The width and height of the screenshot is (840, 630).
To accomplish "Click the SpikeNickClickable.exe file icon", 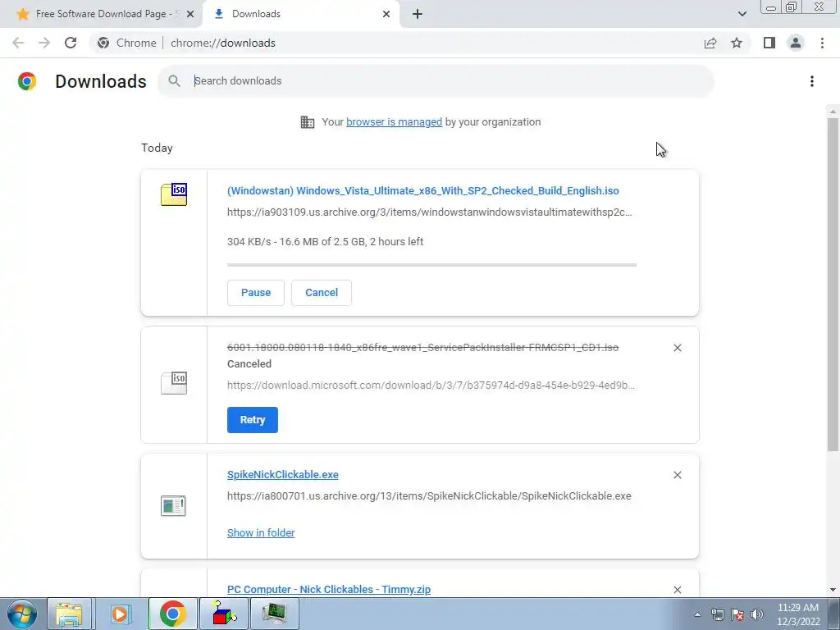I will pyautogui.click(x=173, y=505).
